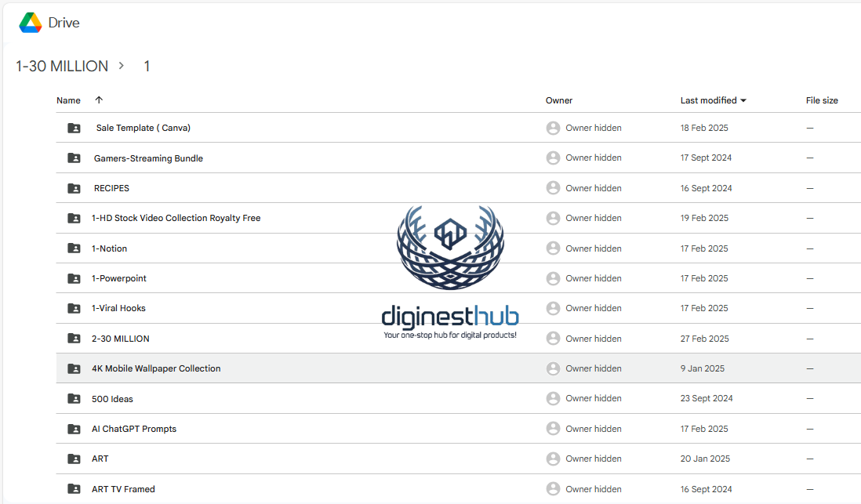Click the breadcrumb chevron after 1-30 MILLION
This screenshot has height=504, width=861.
[x=122, y=66]
